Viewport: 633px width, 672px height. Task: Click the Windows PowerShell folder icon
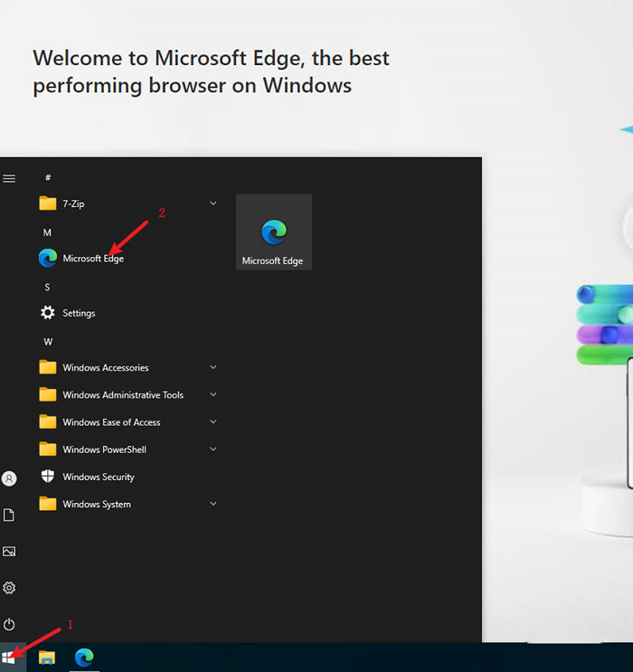48,450
